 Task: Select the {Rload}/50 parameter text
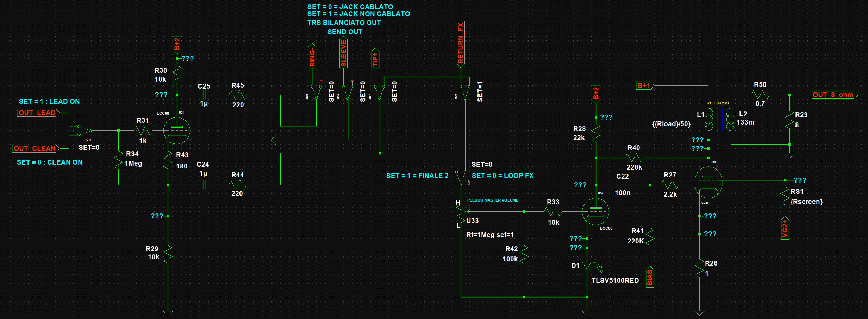(x=671, y=124)
